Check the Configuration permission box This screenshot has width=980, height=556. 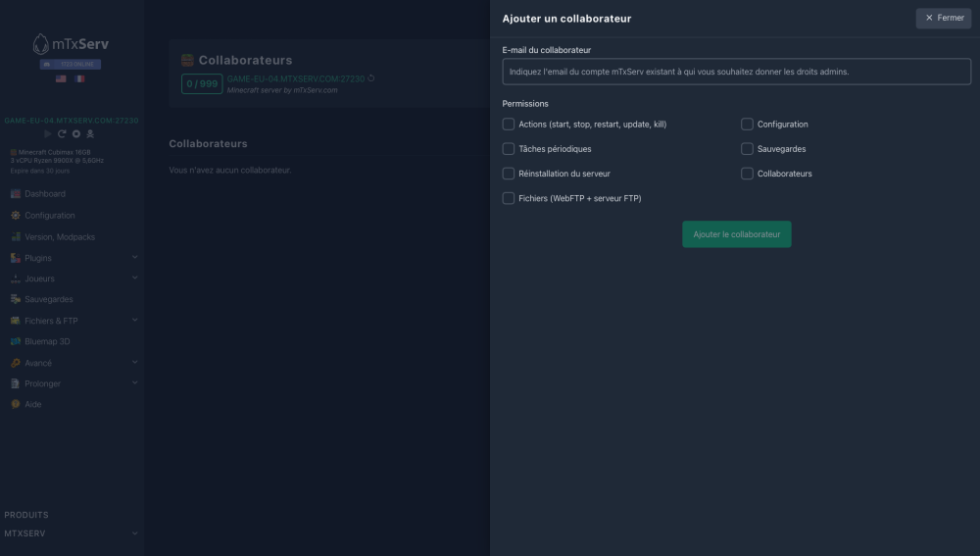click(x=747, y=125)
